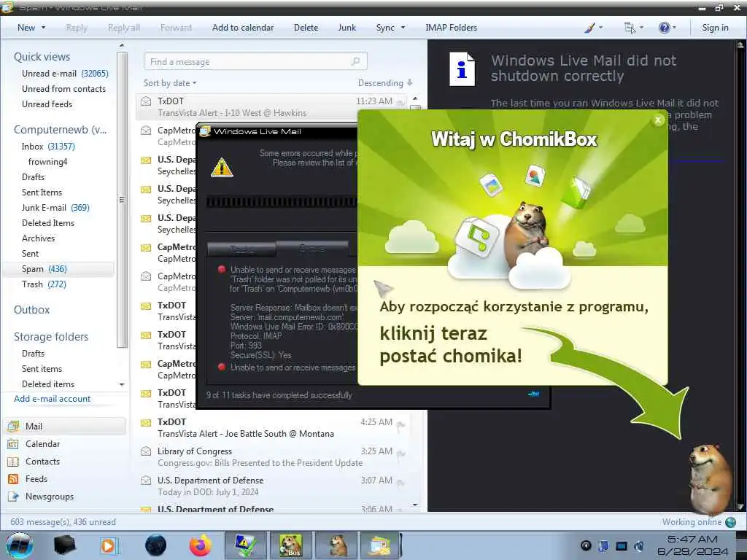The image size is (747, 560).
Task: Open Firefox from the taskbar
Action: point(201,545)
